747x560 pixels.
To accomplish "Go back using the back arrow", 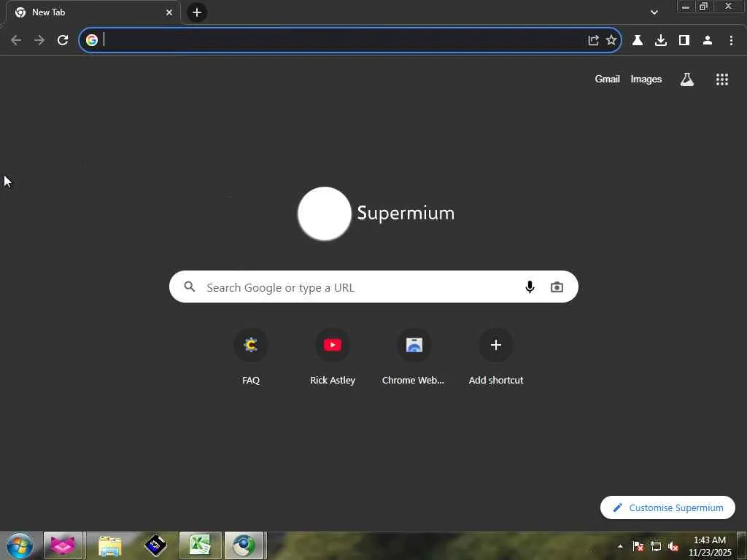I will pyautogui.click(x=16, y=40).
